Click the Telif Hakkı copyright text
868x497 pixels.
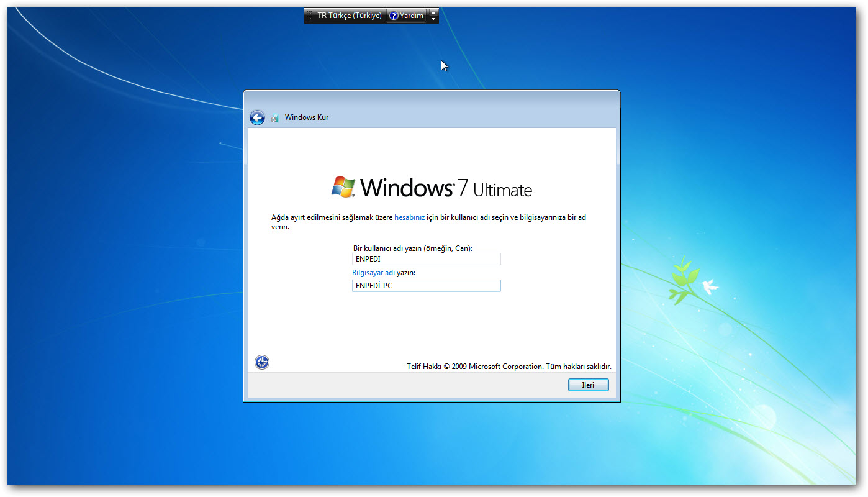pyautogui.click(x=509, y=367)
